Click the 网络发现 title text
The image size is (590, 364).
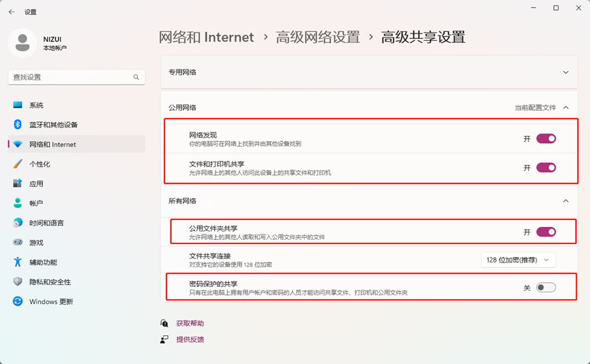tap(203, 135)
